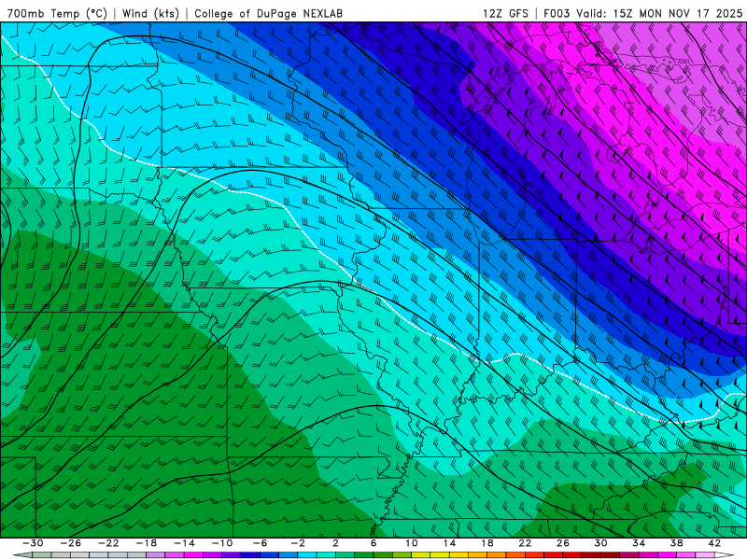Click the "42" temperature scale label

click(714, 543)
